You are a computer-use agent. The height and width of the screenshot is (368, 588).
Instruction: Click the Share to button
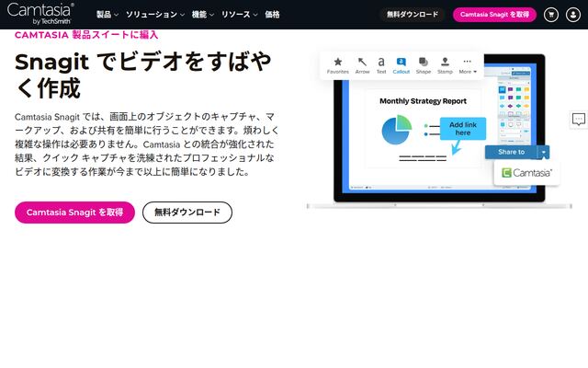(x=511, y=152)
